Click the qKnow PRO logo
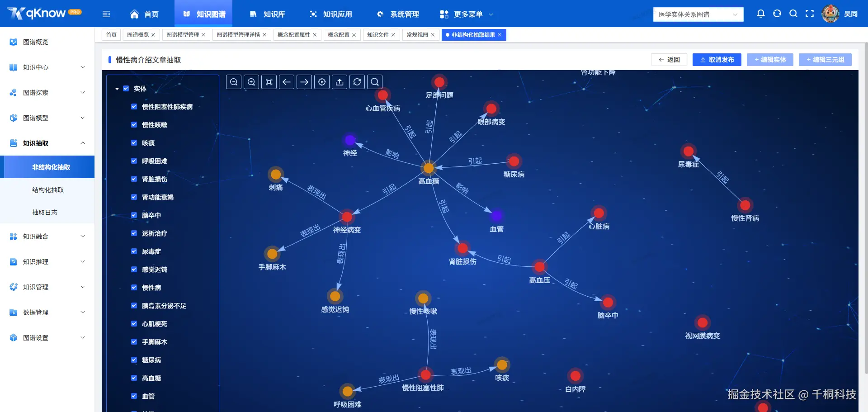This screenshot has width=868, height=412. 44,14
